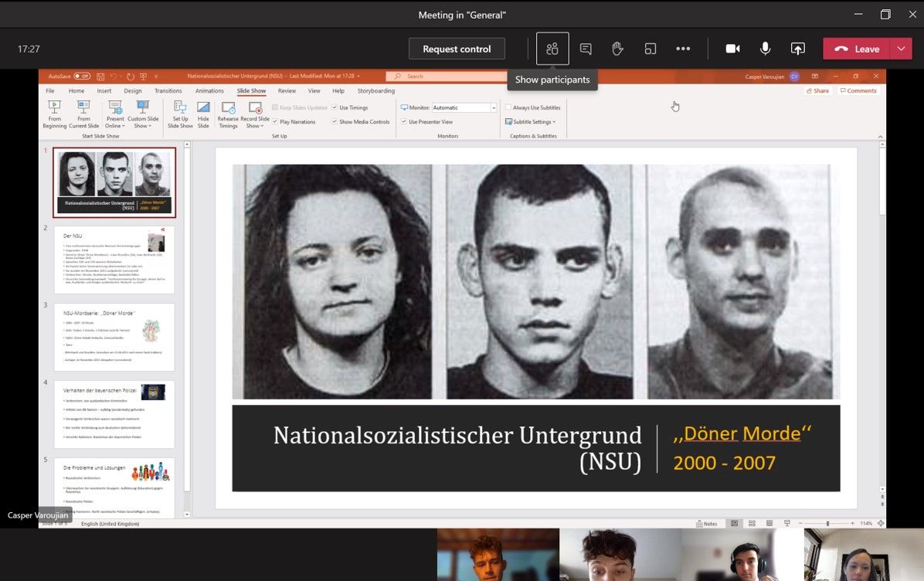Switch to Slide Sorter view in status bar

point(752,523)
